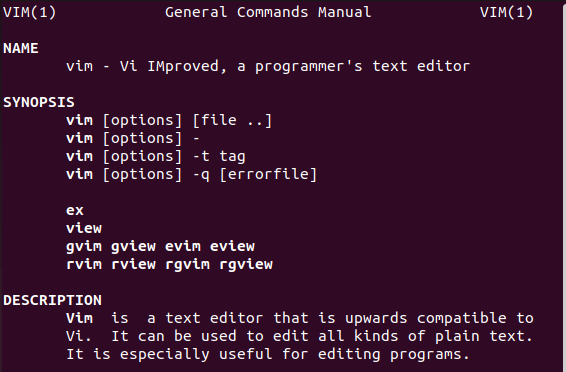Click the word 'eview'

[232, 246]
